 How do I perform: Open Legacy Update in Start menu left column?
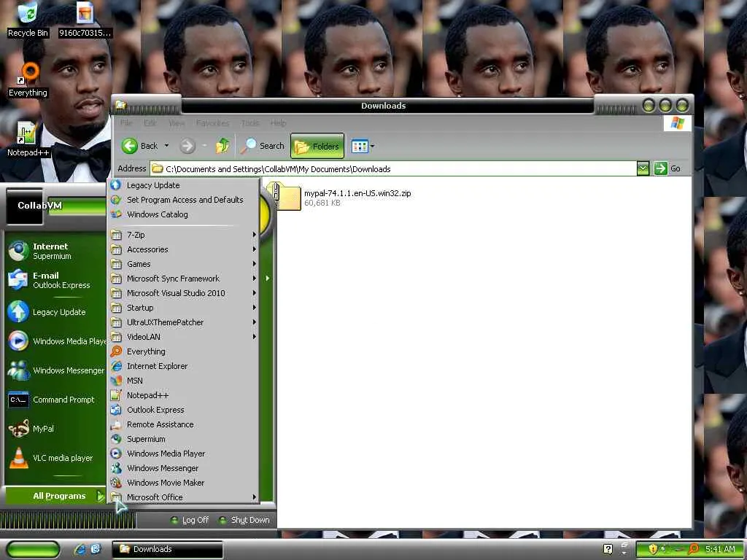click(x=55, y=312)
